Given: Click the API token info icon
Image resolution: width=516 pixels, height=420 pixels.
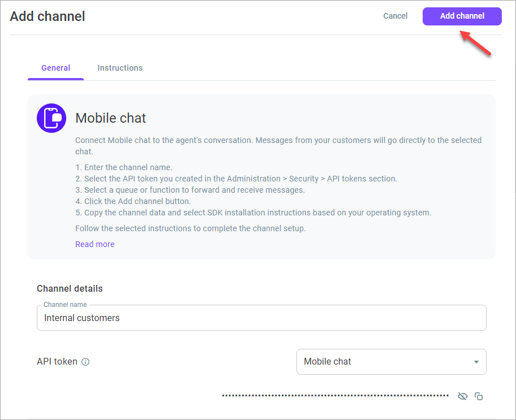Looking at the screenshot, I should 85,362.
